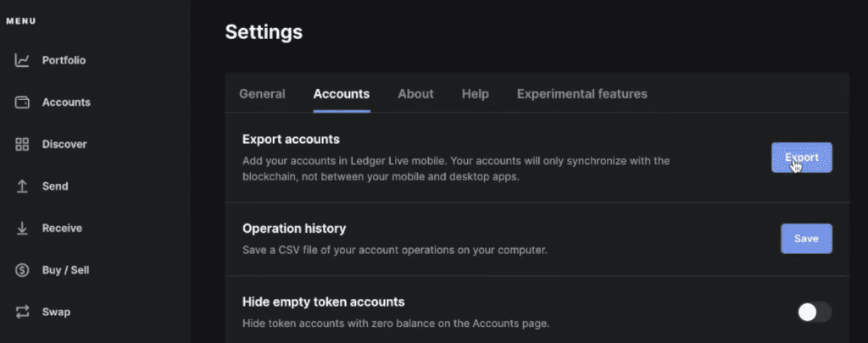Select the Accounts settings tab
This screenshot has width=868, height=343.
[341, 94]
